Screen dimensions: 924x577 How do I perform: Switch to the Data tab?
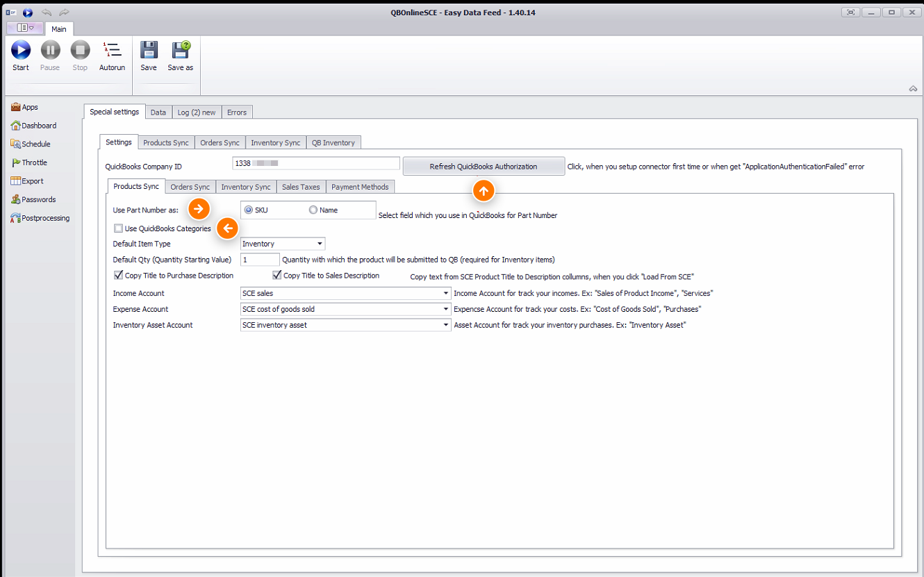[158, 112]
